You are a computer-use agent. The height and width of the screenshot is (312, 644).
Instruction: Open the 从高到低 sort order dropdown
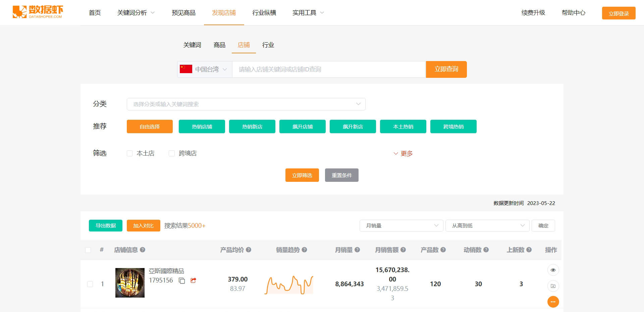coord(487,225)
